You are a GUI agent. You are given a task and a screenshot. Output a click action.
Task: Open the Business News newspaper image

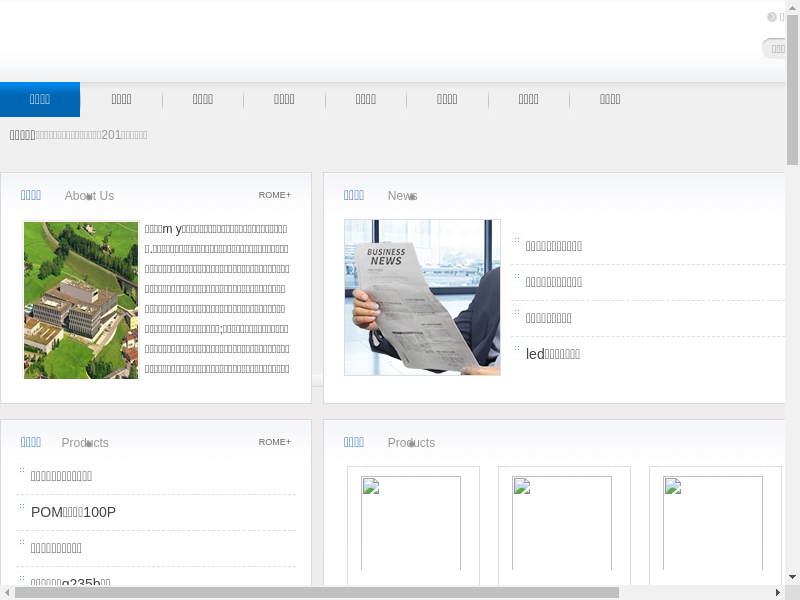pos(422,298)
